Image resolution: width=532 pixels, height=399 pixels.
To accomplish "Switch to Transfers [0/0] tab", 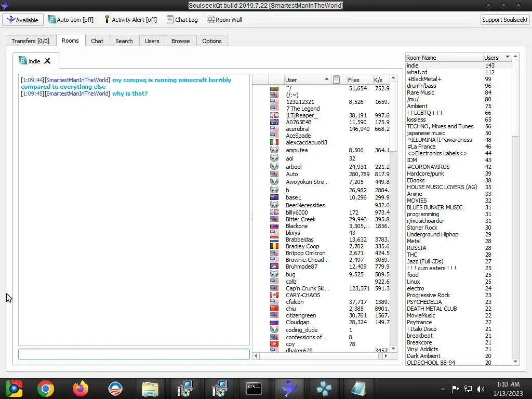I will (x=30, y=41).
